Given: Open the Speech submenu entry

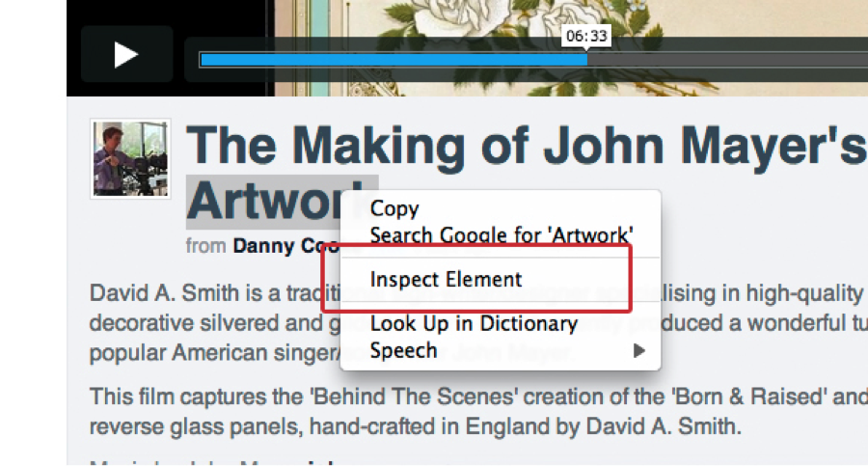Looking at the screenshot, I should click(501, 351).
